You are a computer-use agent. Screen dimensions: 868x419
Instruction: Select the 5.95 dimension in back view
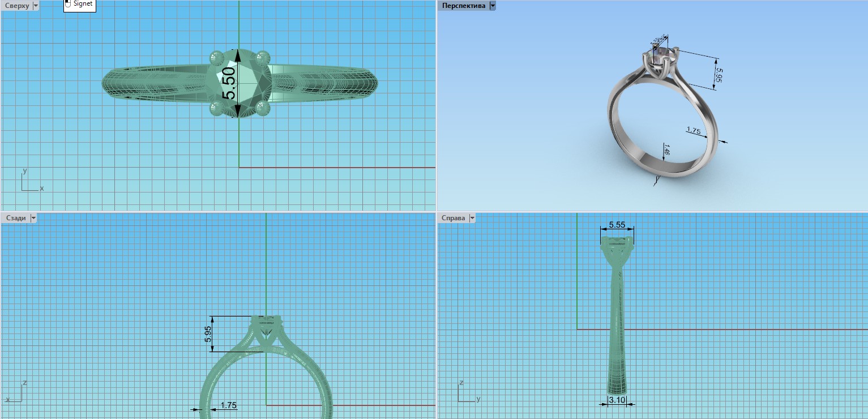208,334
